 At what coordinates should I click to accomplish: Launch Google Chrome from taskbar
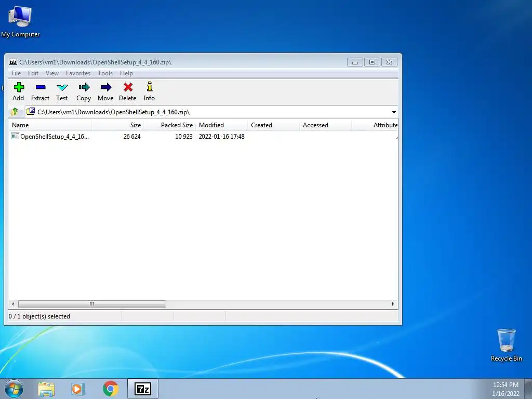pos(110,389)
